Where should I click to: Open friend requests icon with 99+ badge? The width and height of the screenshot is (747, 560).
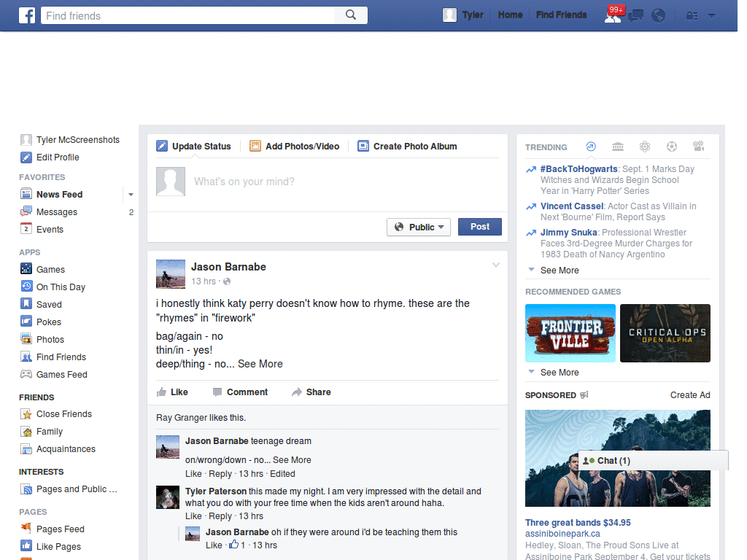(613, 16)
